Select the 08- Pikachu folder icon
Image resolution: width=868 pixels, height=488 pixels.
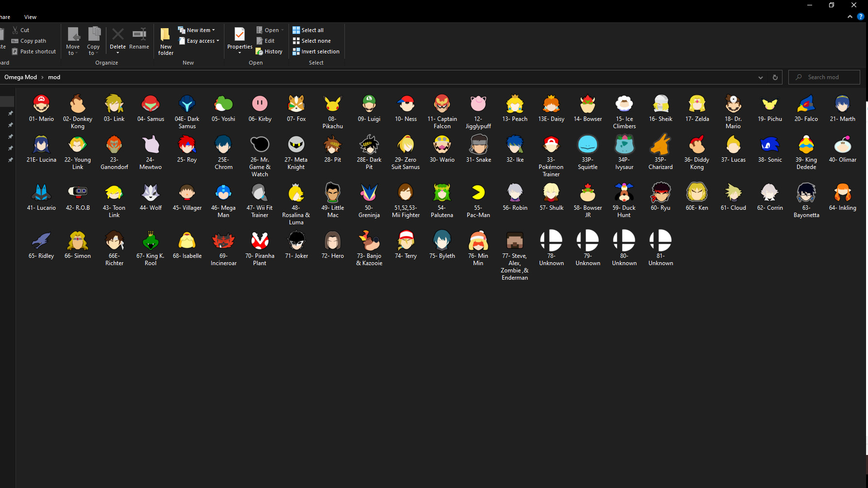click(x=333, y=103)
